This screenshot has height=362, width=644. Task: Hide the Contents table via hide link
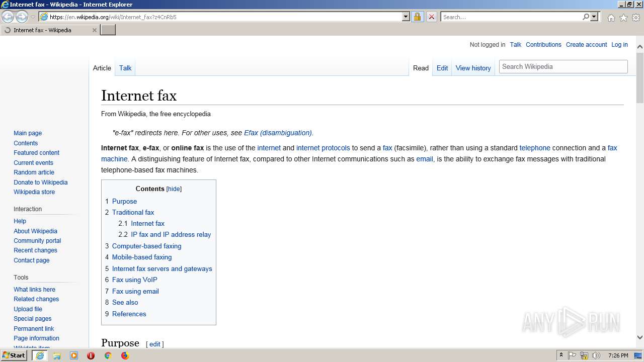[174, 189]
